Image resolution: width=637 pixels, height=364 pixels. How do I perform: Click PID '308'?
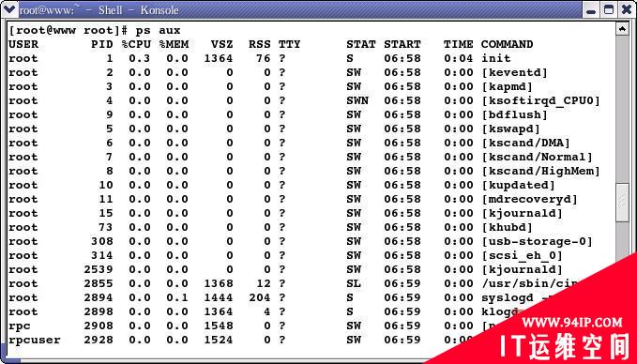[102, 242]
